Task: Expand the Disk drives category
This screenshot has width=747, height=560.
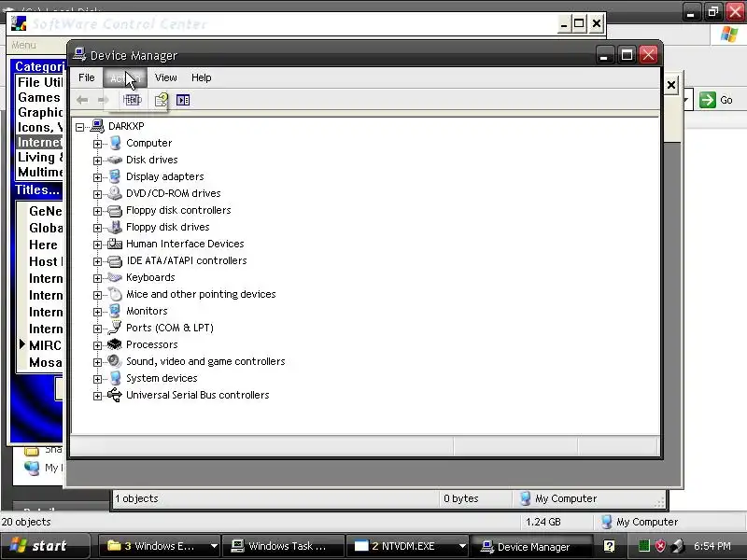Action: (x=97, y=161)
